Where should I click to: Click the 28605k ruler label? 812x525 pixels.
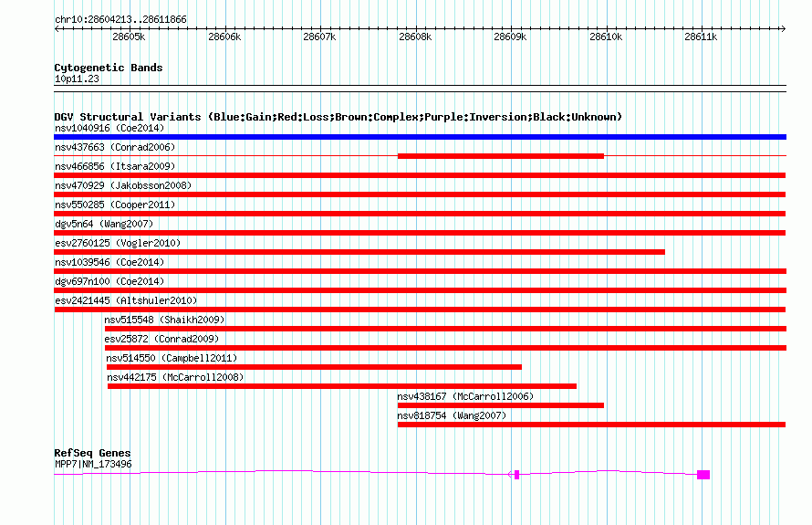pos(129,37)
